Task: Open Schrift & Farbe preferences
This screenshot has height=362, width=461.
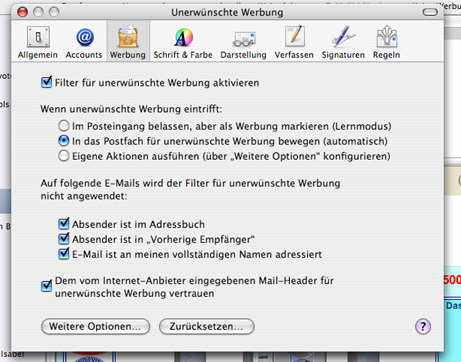Action: coord(183,43)
